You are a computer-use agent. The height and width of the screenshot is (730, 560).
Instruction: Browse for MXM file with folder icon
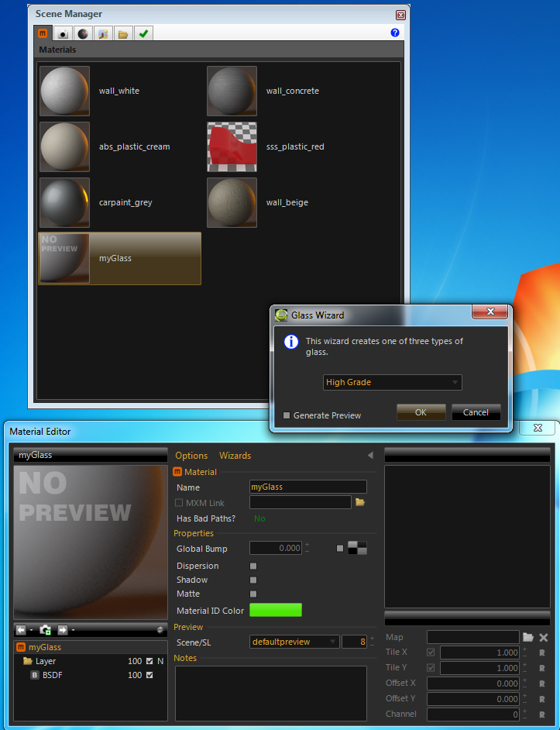click(360, 502)
